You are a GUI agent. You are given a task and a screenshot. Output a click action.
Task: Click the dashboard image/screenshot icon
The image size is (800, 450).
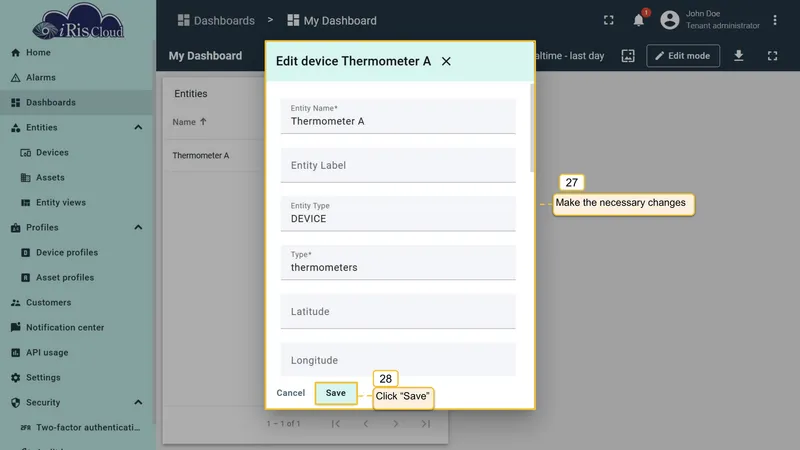(628, 56)
